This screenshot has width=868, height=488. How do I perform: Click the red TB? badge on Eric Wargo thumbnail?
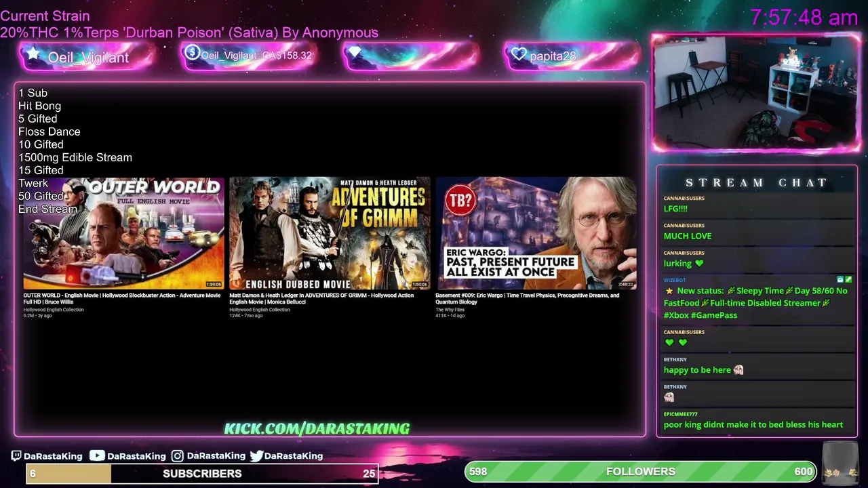(x=460, y=201)
